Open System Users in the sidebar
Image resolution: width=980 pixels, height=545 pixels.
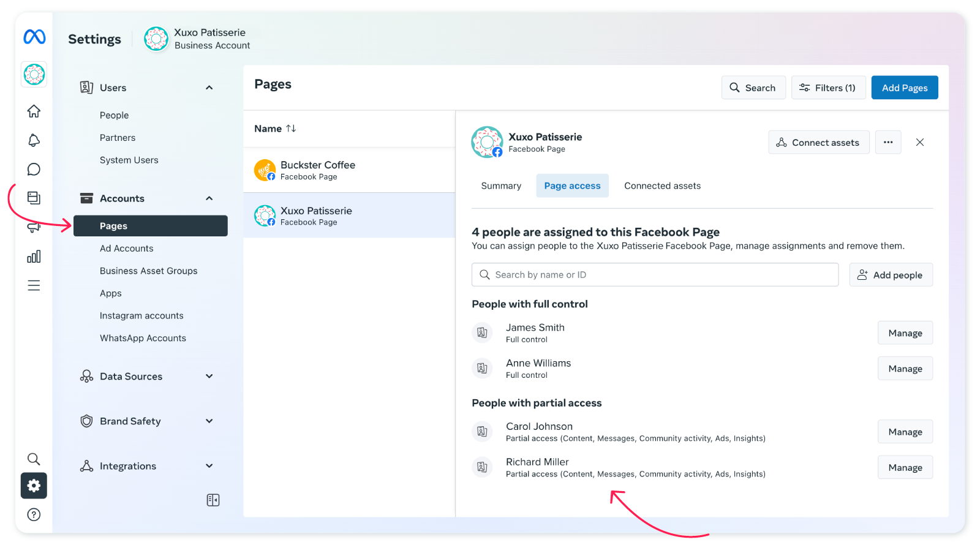129,160
